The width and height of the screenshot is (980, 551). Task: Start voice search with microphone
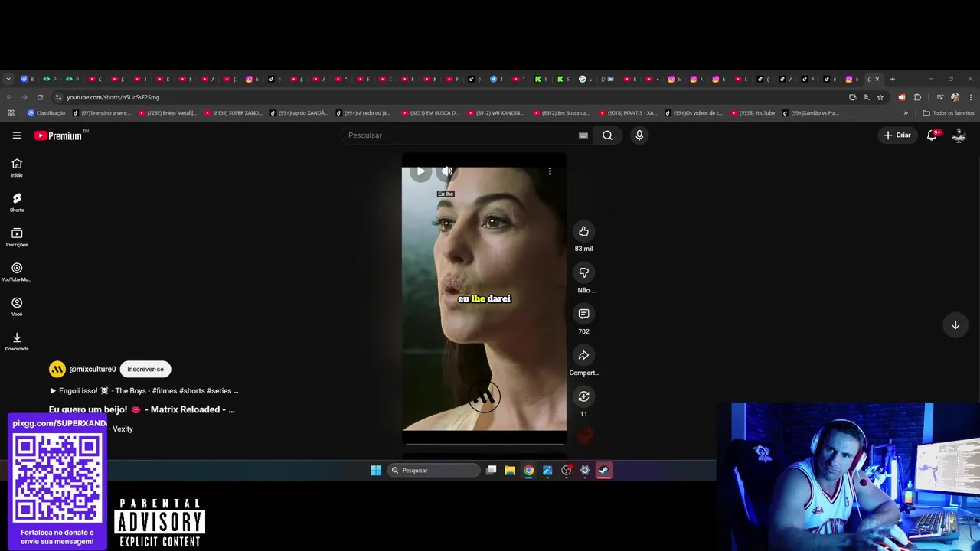click(639, 135)
